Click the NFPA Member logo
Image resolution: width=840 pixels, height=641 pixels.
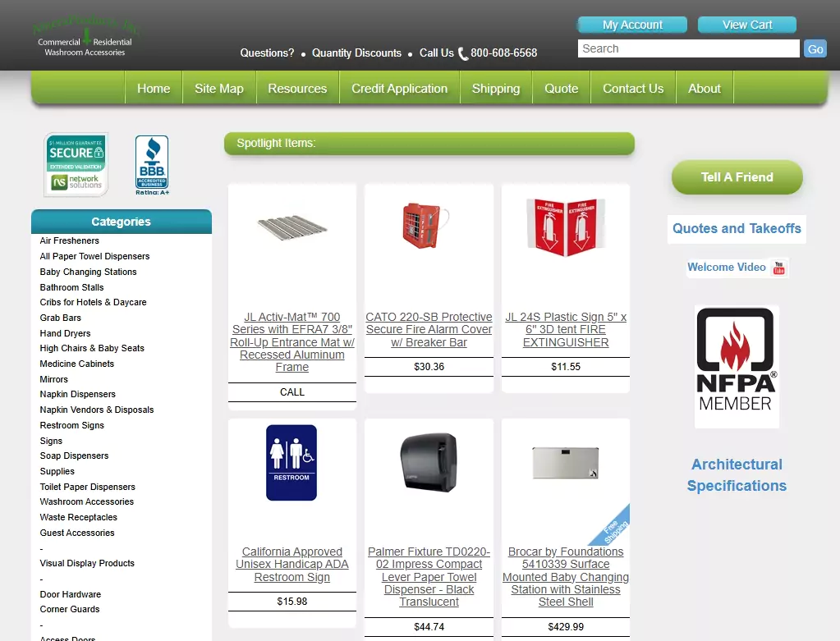point(737,367)
